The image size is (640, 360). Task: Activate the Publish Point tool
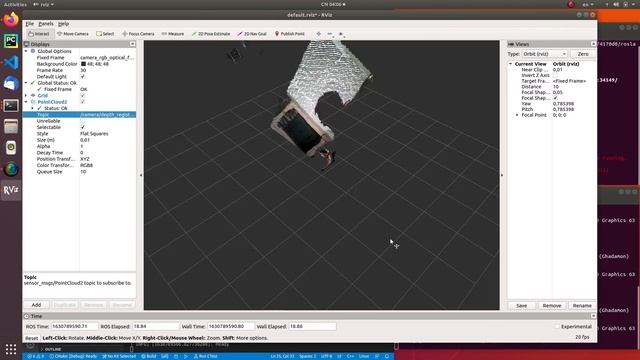pos(289,34)
